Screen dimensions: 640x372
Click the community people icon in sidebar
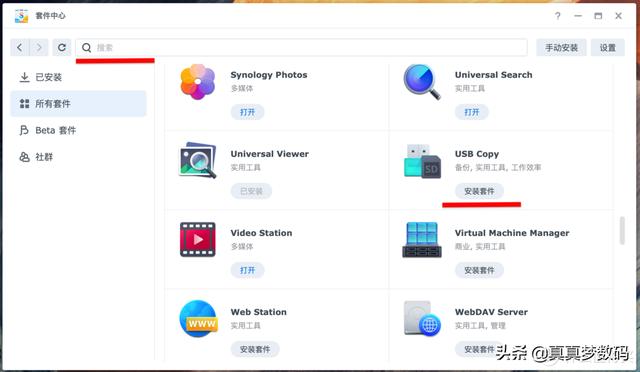24,157
